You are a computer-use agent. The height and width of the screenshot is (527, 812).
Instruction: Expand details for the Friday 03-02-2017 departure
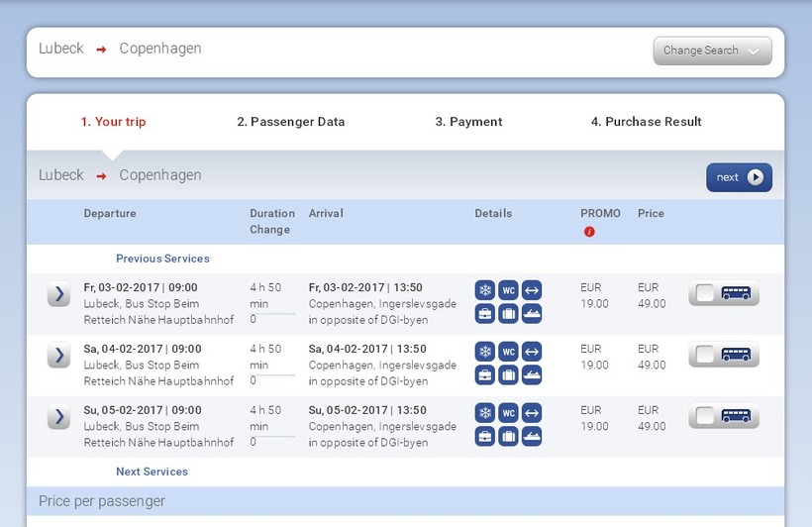[58, 294]
